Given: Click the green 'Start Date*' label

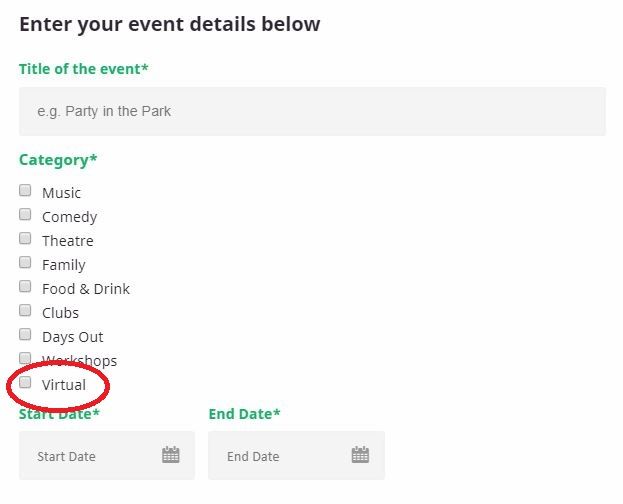Looking at the screenshot, I should tap(59, 414).
